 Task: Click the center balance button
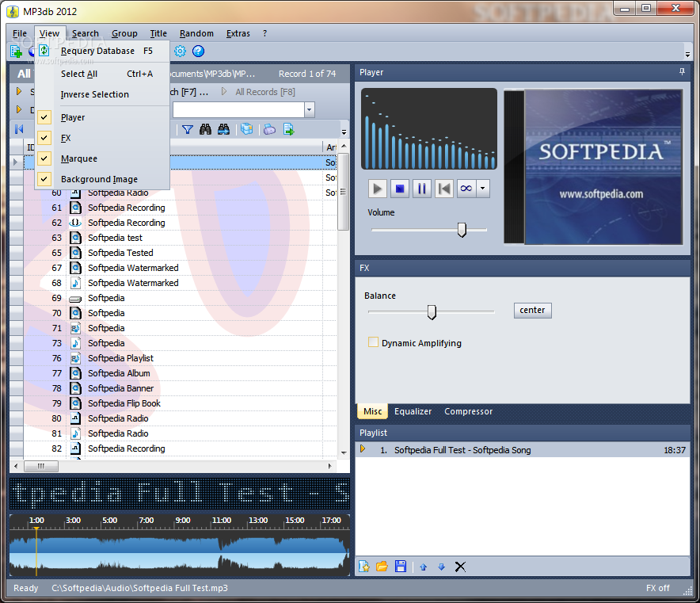click(x=533, y=310)
